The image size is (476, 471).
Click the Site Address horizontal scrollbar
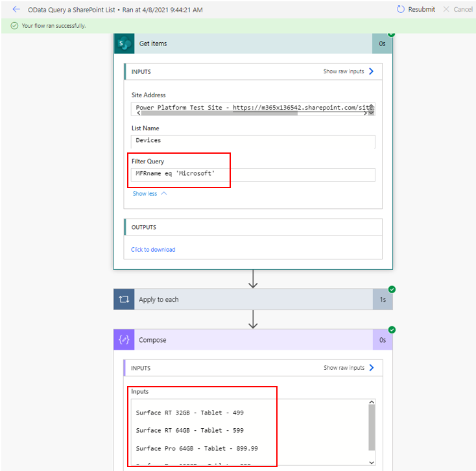click(x=219, y=114)
